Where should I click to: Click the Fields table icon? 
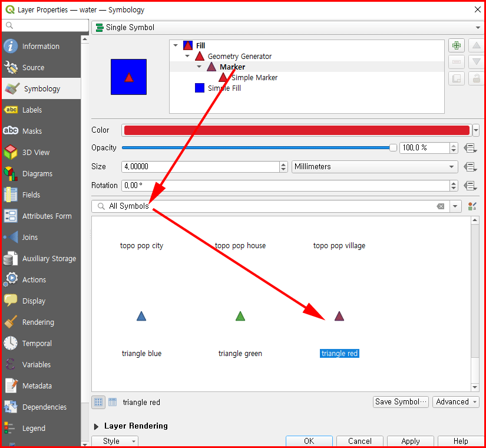pos(11,195)
